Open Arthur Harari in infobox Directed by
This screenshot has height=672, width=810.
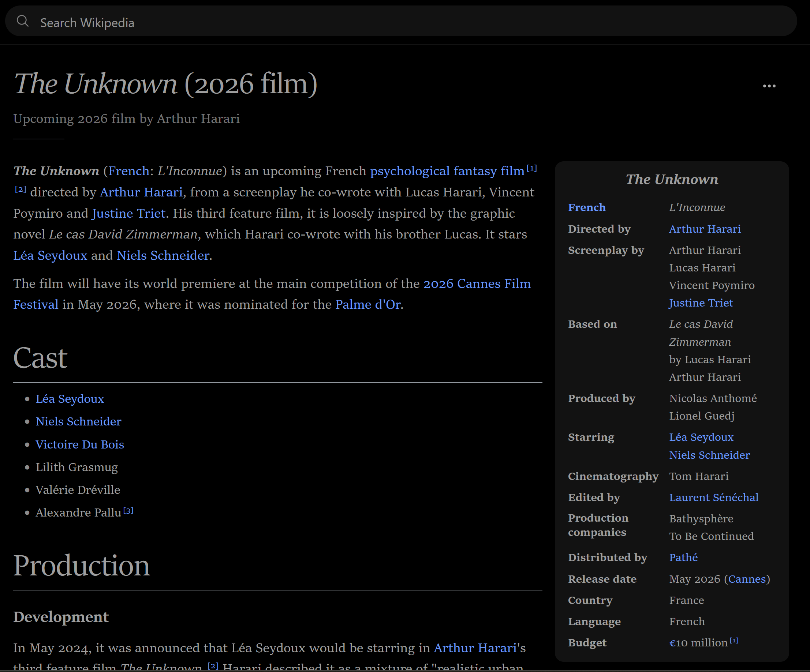[705, 229]
